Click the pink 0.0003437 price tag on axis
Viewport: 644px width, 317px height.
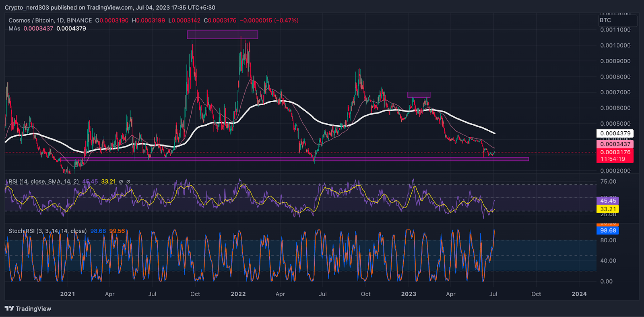(615, 144)
